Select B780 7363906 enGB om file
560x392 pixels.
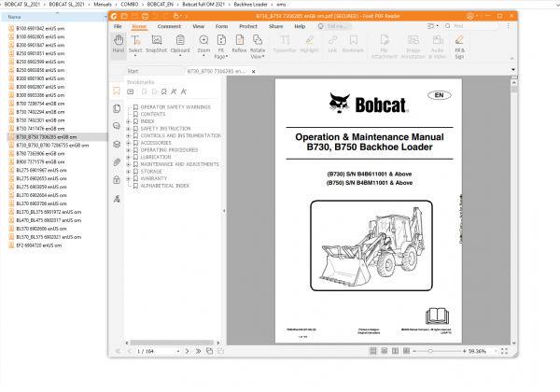(40, 153)
